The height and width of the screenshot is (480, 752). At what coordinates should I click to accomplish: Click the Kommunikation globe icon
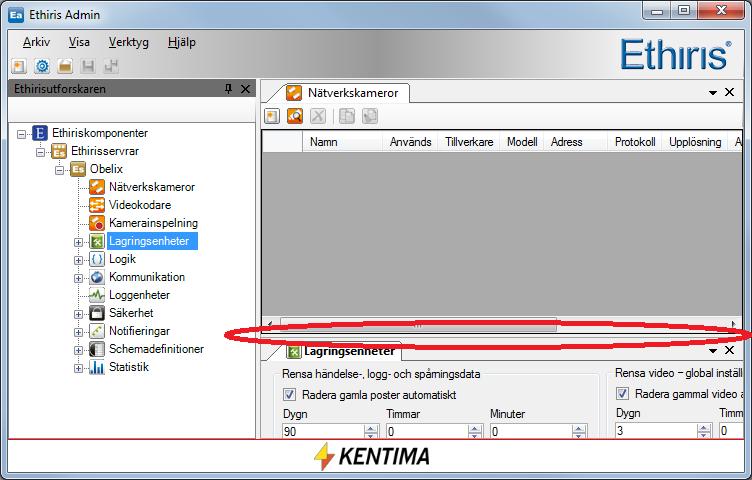tap(97, 277)
